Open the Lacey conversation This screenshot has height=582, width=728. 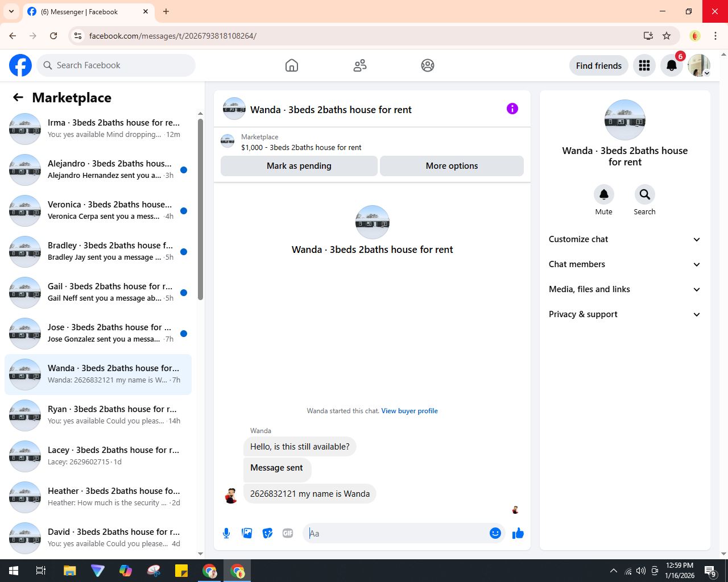click(x=98, y=456)
